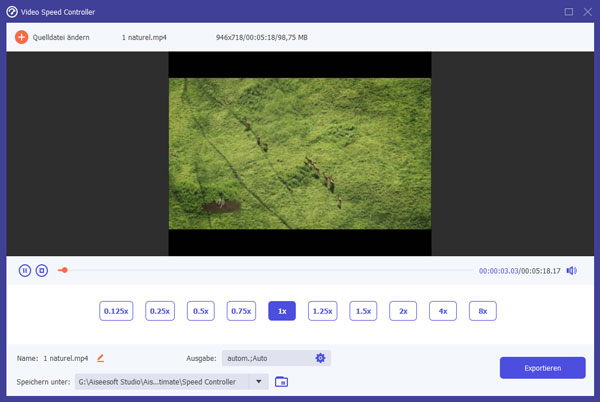Pause the video playback
The width and height of the screenshot is (600, 402).
pos(25,270)
